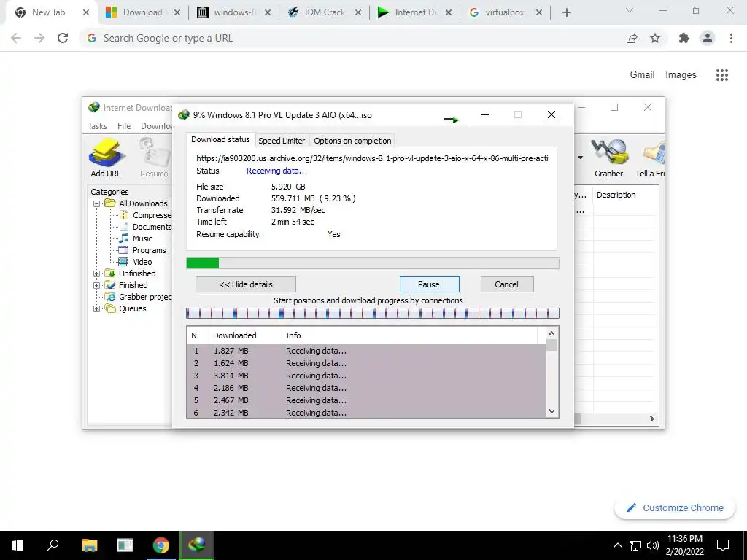This screenshot has width=747, height=560.
Task: Click the Add URL toolbar icon
Action: (106, 157)
